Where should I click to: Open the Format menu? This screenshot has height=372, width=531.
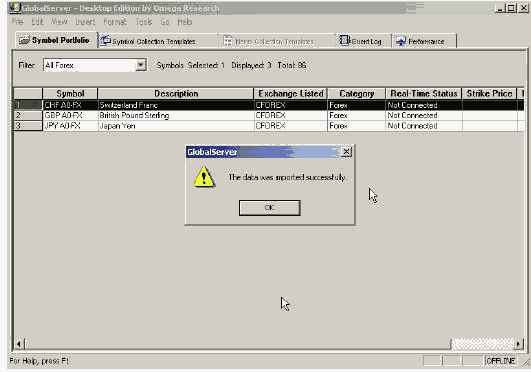115,22
